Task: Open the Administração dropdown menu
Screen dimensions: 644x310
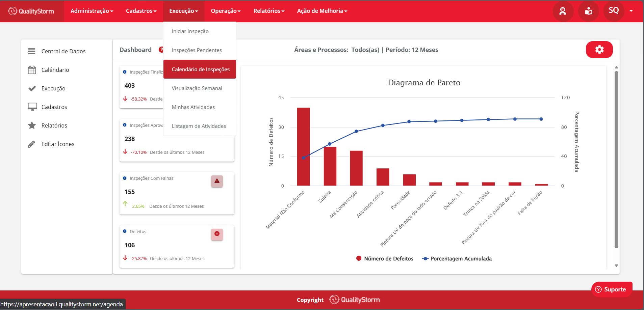Action: coord(92,11)
